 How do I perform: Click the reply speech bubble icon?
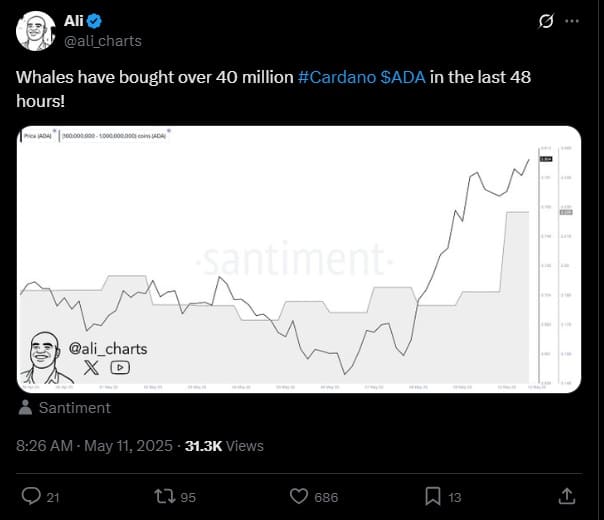(31, 496)
